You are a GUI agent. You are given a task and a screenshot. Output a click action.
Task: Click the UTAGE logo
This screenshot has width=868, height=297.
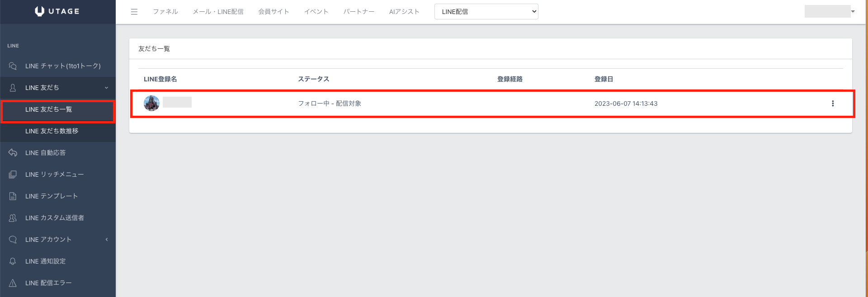57,11
